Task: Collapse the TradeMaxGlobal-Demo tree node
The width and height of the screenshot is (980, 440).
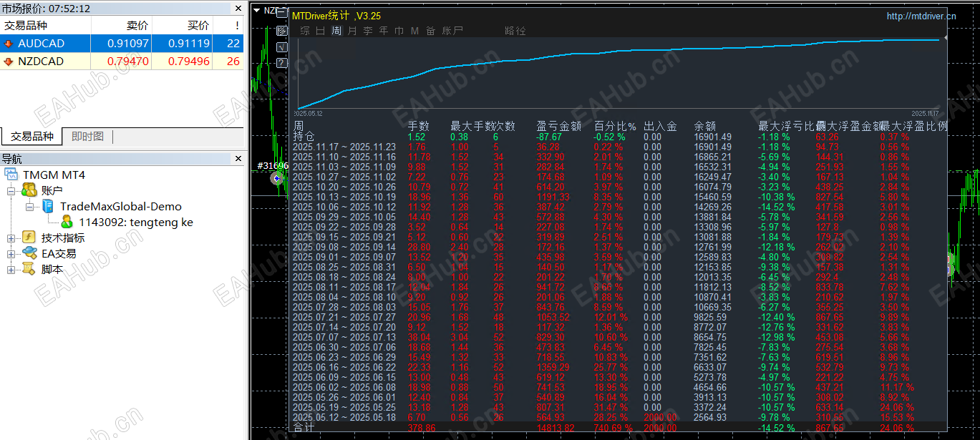Action: click(x=30, y=207)
